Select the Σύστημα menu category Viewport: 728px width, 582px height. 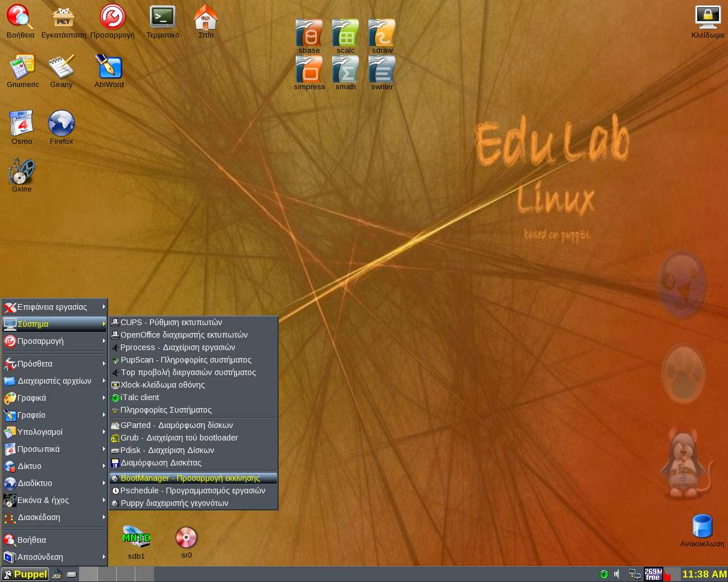55,324
